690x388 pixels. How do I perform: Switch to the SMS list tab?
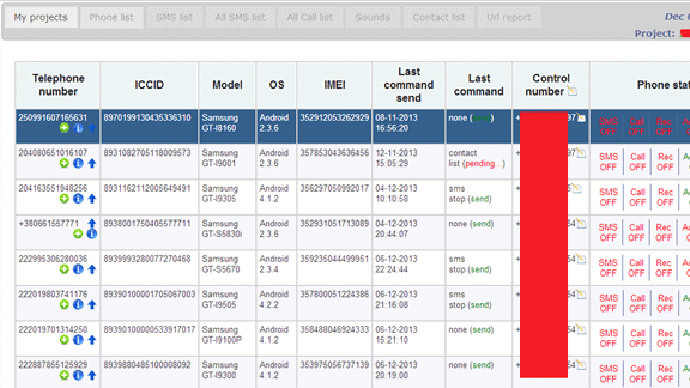pyautogui.click(x=174, y=18)
